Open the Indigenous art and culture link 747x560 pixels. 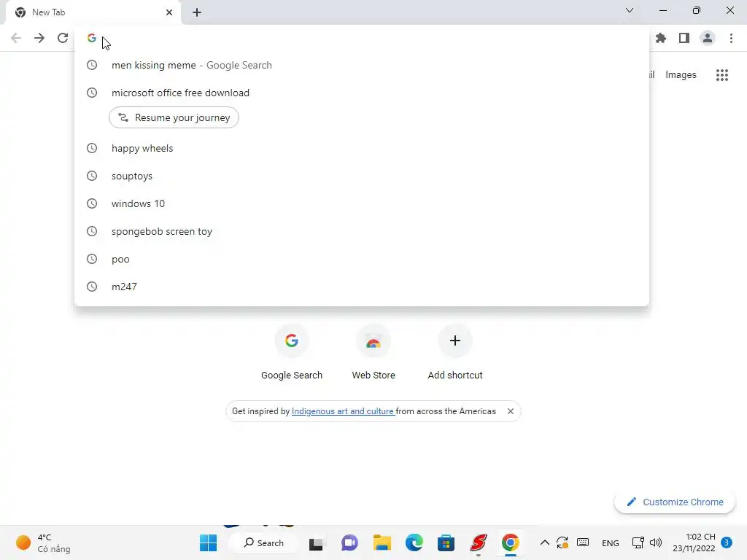click(343, 411)
